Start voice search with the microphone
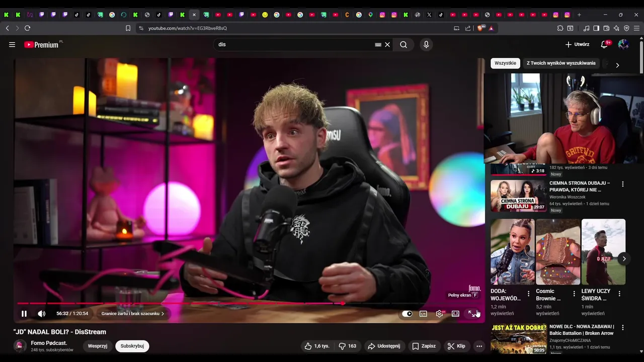The width and height of the screenshot is (644, 362). point(426,45)
